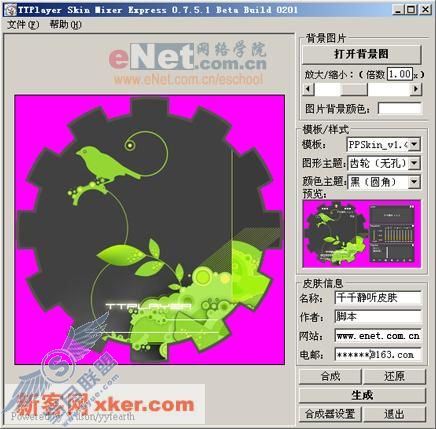Click the 倍数 zoom factor field

pos(400,74)
